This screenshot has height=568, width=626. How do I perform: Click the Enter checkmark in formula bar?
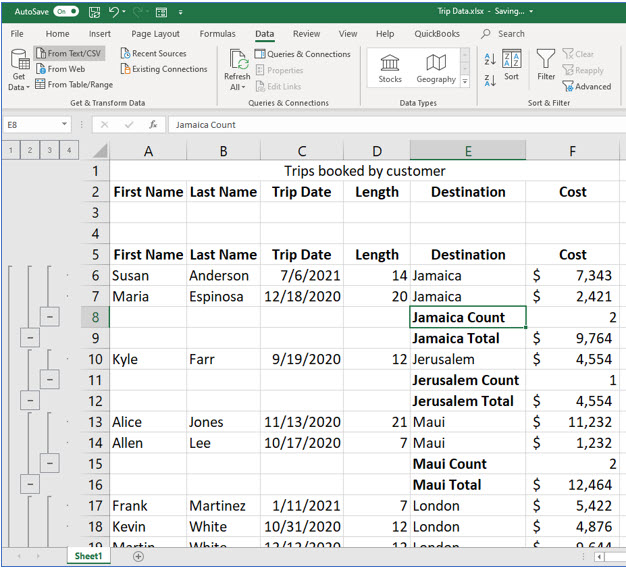pos(129,125)
